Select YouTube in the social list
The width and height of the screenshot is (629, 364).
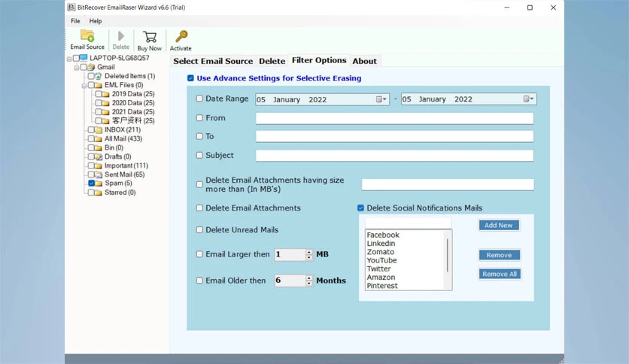[x=382, y=260]
